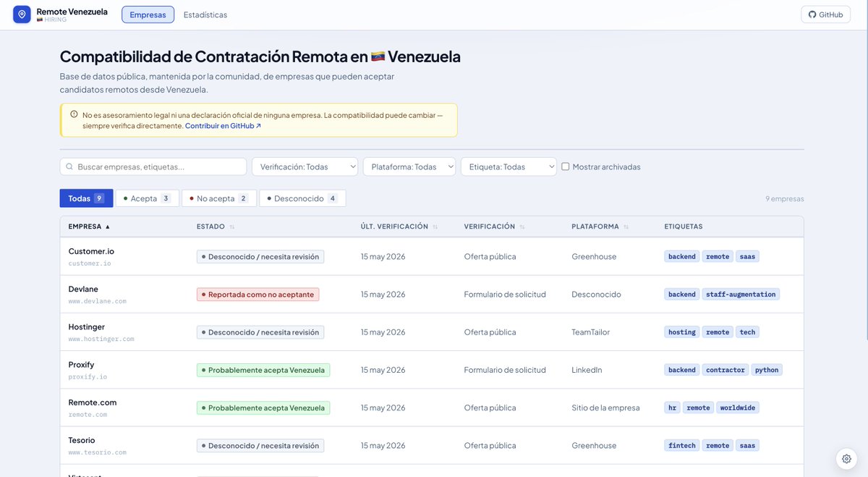The width and height of the screenshot is (868, 477).
Task: Click the hr tag on Remote.com
Action: coord(673,408)
